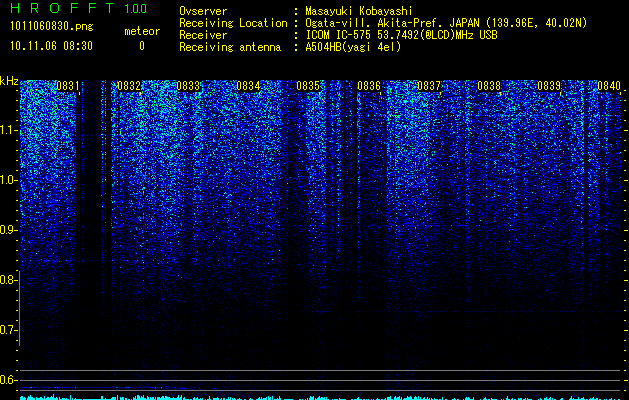Click the version number 1.00
Viewport: 629px width, 400px height.
pos(135,9)
